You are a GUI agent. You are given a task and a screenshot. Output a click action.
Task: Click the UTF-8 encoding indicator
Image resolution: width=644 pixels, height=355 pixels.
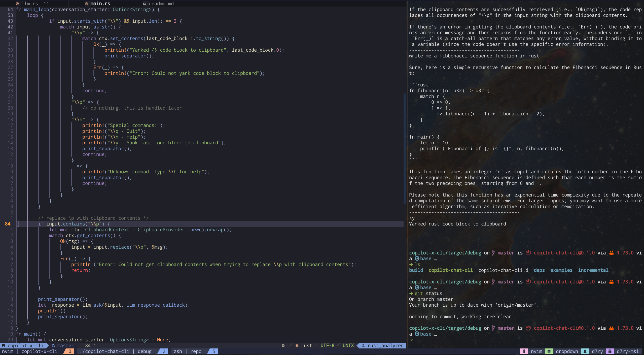click(x=327, y=345)
